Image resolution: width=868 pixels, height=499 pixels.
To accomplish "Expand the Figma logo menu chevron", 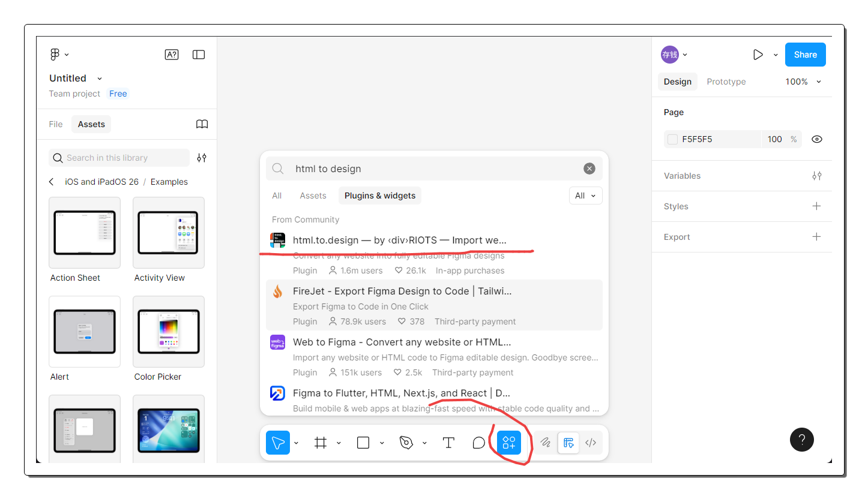I will (x=67, y=55).
